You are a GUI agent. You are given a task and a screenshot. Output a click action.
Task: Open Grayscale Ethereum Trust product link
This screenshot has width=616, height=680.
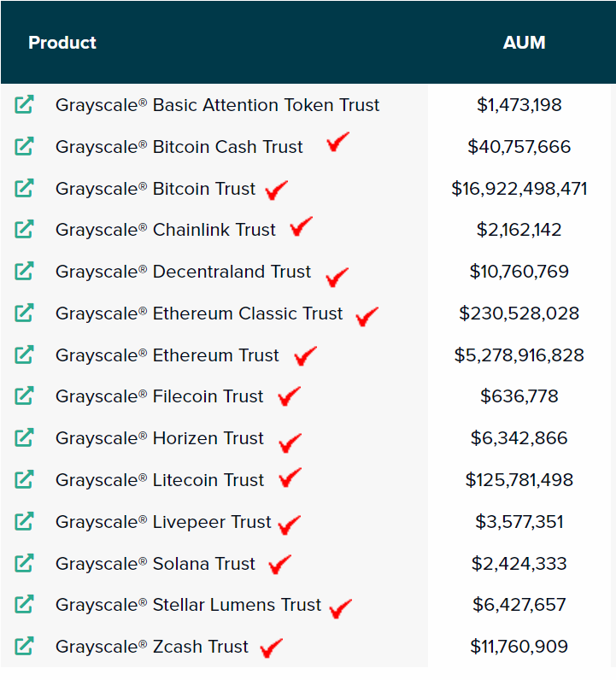tap(167, 355)
